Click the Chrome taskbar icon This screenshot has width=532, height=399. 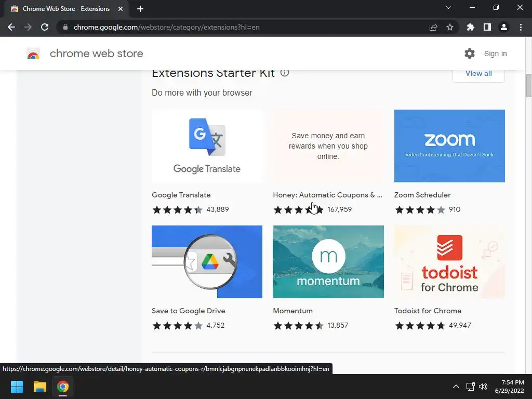coord(63,387)
